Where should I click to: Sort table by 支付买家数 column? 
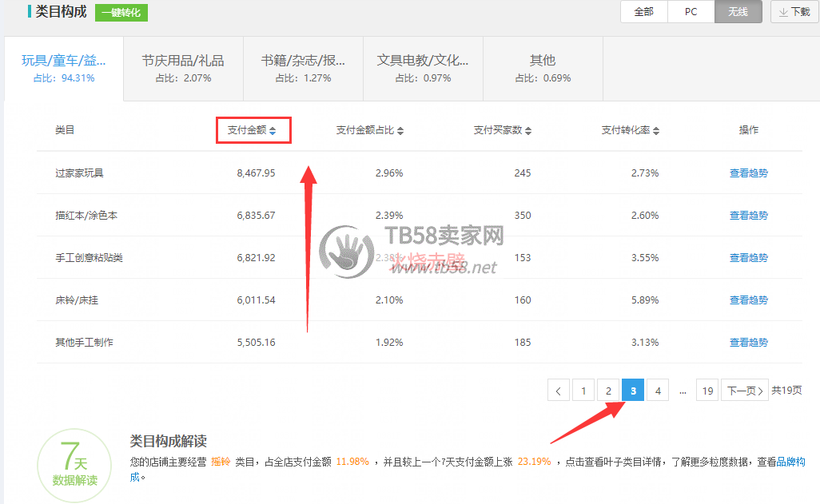(x=503, y=130)
